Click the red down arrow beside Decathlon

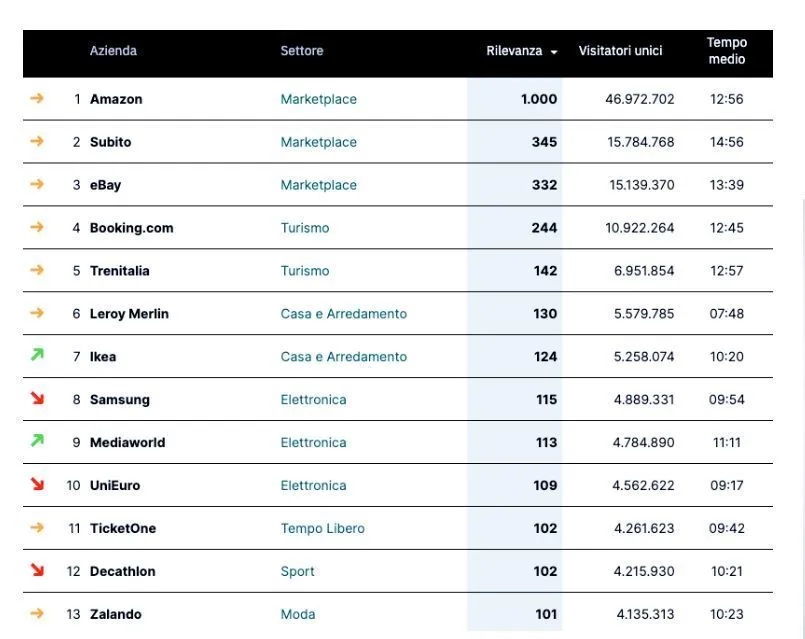click(x=37, y=571)
